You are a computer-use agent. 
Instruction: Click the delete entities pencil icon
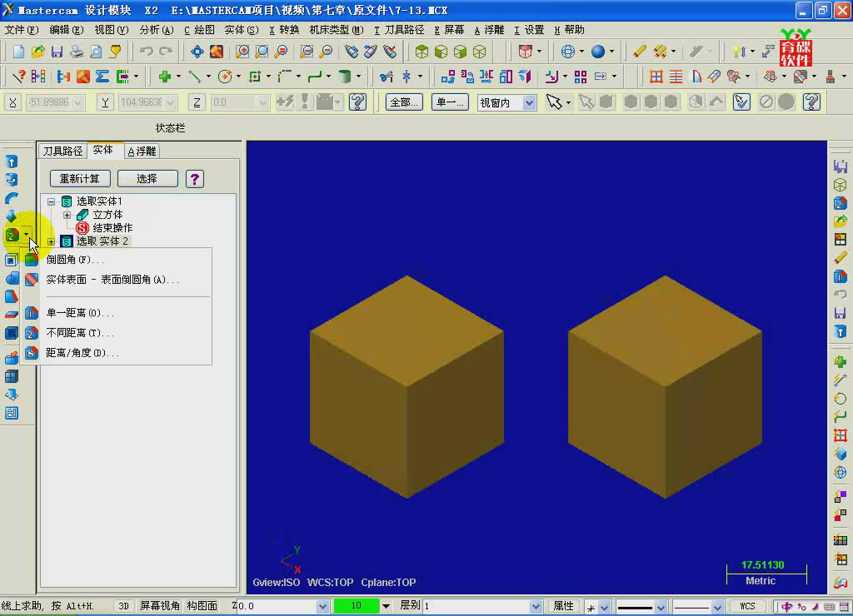[639, 52]
